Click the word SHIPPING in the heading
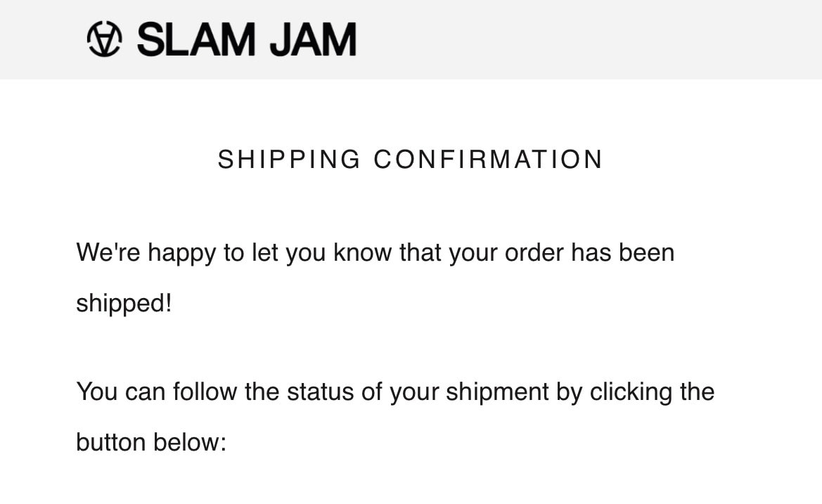822x504 pixels. point(289,160)
